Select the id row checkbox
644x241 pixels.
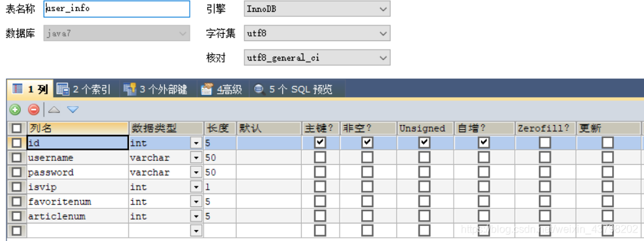click(16, 143)
